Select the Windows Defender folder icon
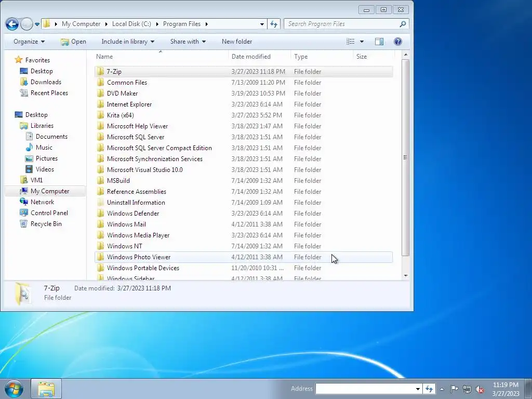Viewport: 532px width, 399px height. point(100,213)
